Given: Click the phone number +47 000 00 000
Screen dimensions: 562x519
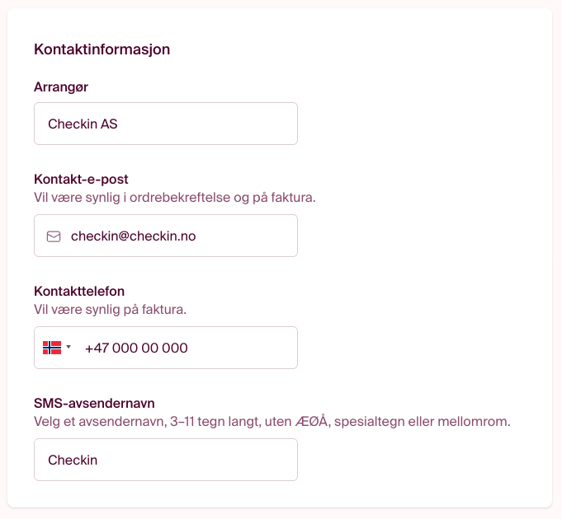Looking at the screenshot, I should (136, 348).
